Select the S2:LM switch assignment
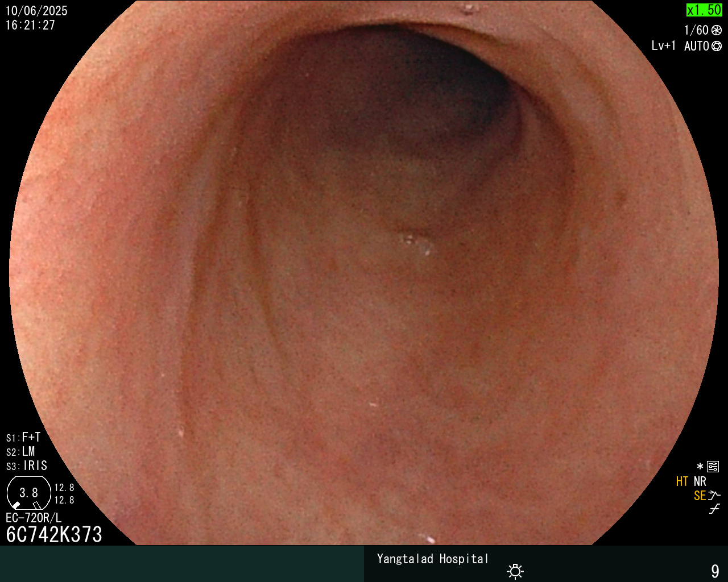This screenshot has height=582, width=728. coord(20,451)
